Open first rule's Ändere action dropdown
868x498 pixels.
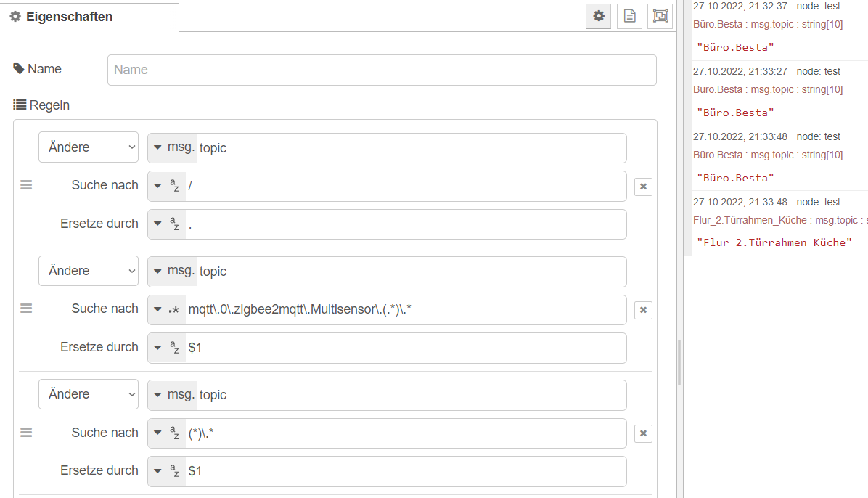pyautogui.click(x=89, y=147)
